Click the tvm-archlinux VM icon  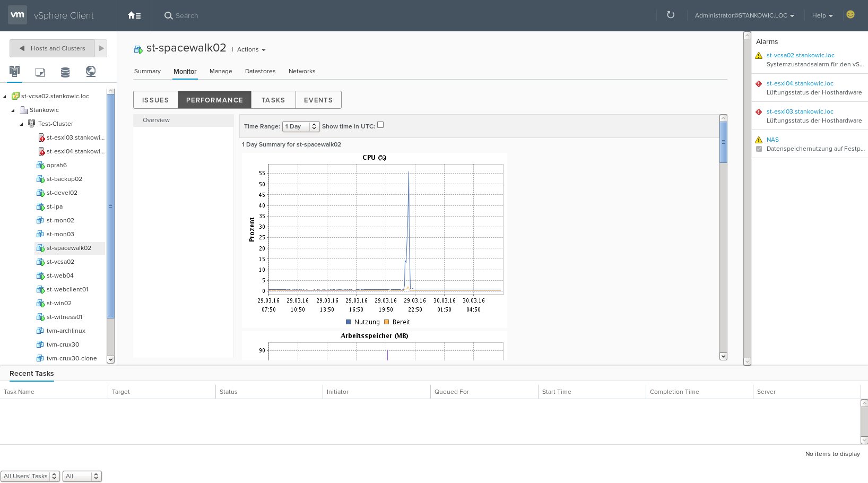pos(40,331)
